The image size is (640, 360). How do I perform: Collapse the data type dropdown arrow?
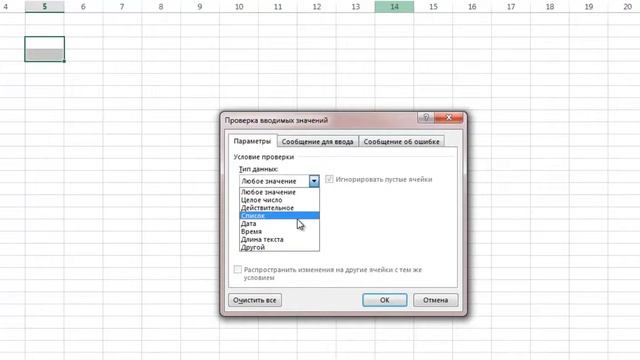314,181
